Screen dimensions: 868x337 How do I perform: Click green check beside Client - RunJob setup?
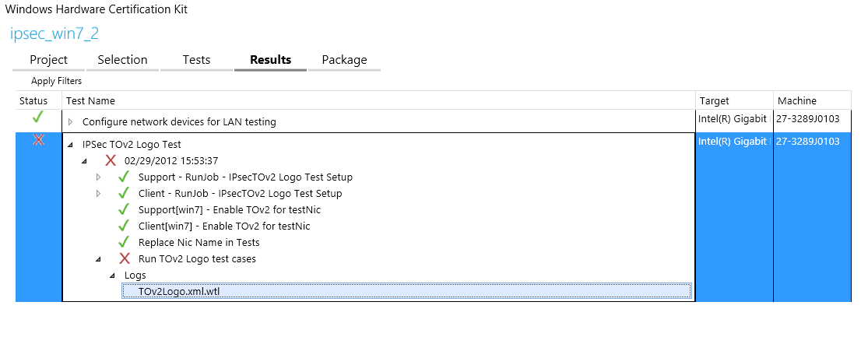tap(123, 193)
